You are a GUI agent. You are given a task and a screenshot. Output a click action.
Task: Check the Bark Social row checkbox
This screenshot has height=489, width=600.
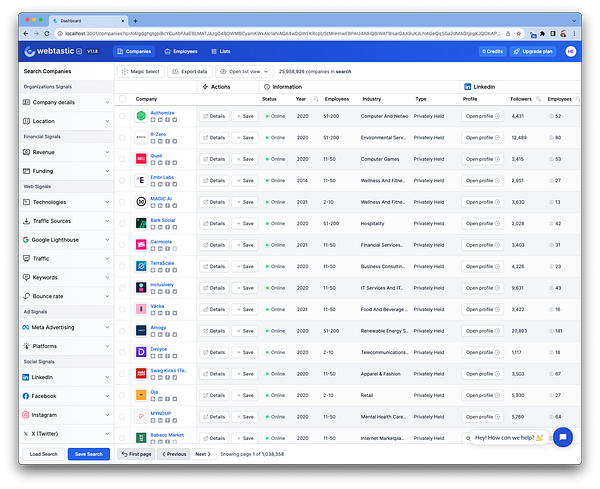coord(122,223)
